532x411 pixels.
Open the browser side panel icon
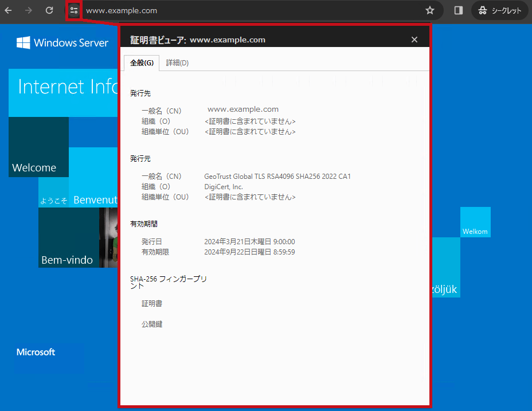[x=459, y=10]
